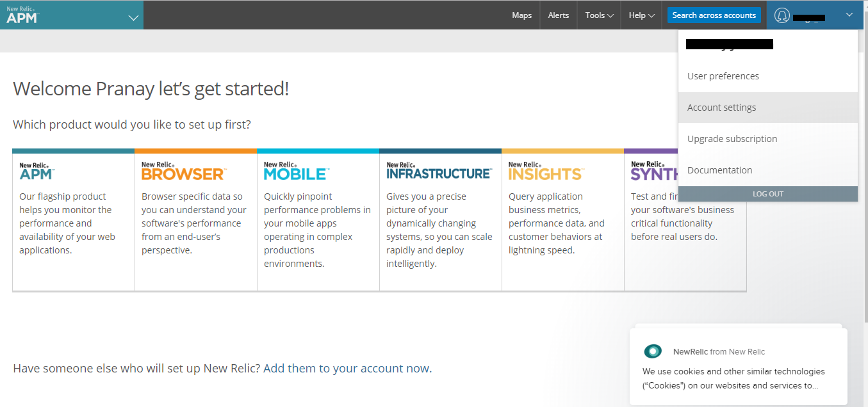Log out using the LOG OUT button
The width and height of the screenshot is (868, 407).
click(x=767, y=194)
